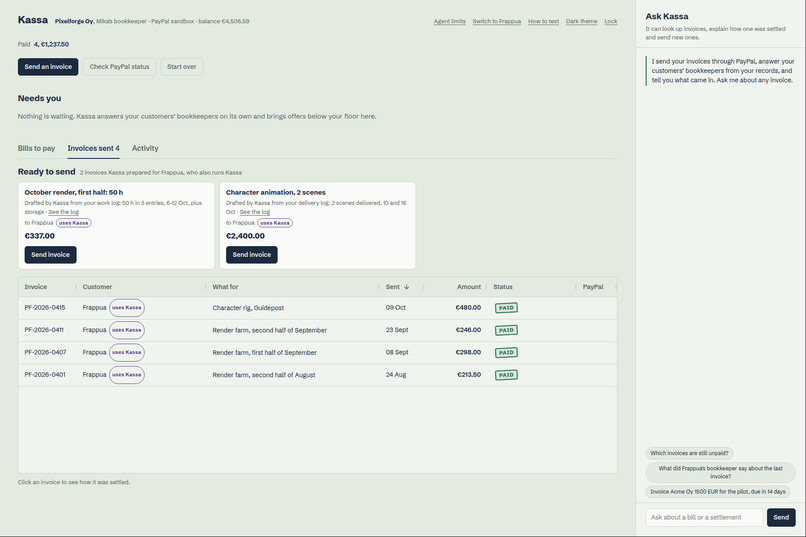Click 'Render farm, first half of September'
Screen dimensions: 806x537
[x=265, y=353]
